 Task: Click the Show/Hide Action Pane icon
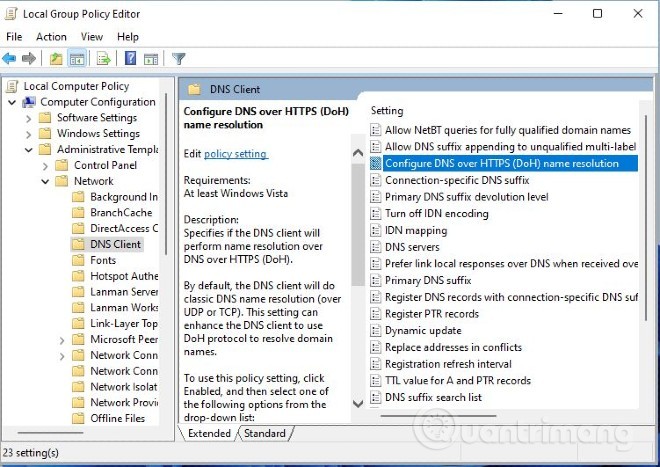[x=150, y=59]
